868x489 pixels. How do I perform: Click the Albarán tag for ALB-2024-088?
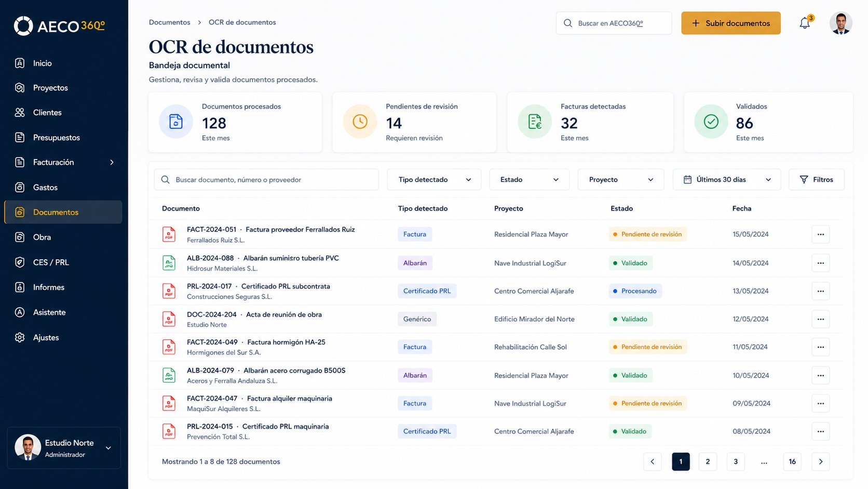tap(415, 263)
